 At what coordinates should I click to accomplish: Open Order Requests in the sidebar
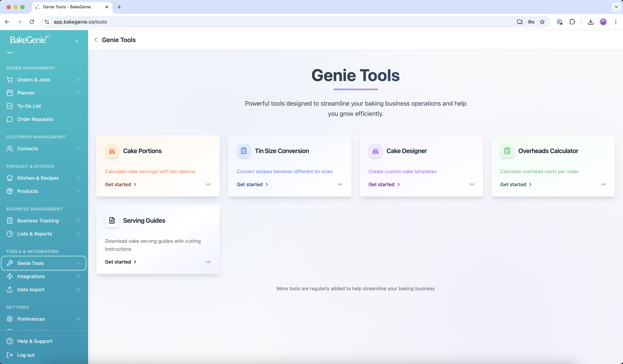35,119
